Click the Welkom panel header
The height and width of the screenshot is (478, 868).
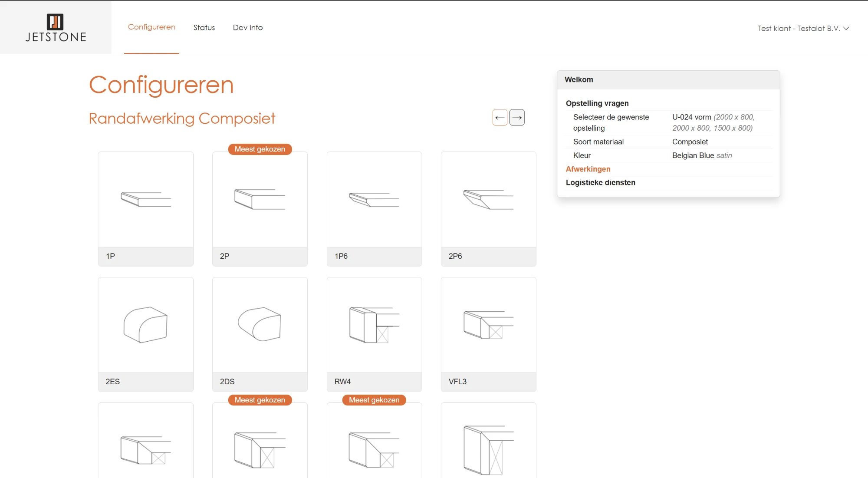click(x=668, y=80)
